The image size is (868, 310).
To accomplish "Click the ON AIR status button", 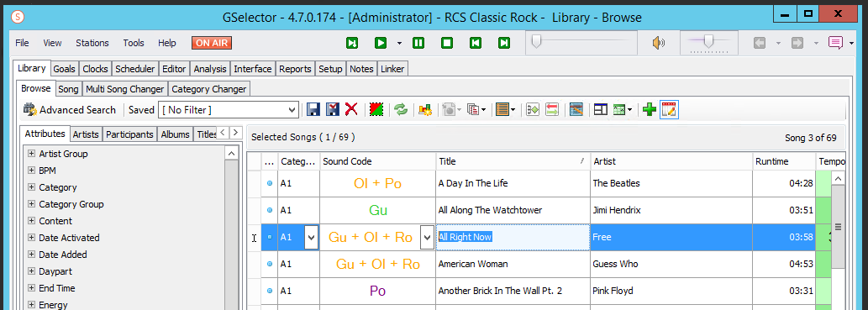I will (212, 43).
